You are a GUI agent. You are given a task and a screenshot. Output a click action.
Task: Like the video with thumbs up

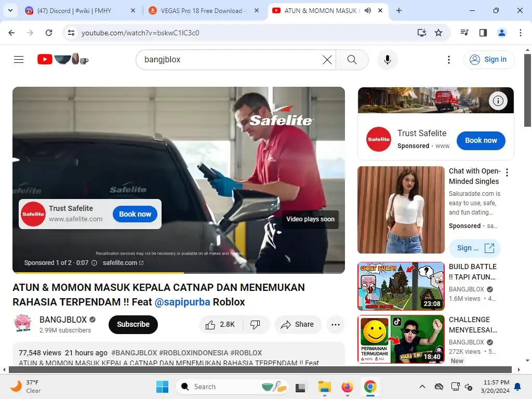tap(220, 324)
